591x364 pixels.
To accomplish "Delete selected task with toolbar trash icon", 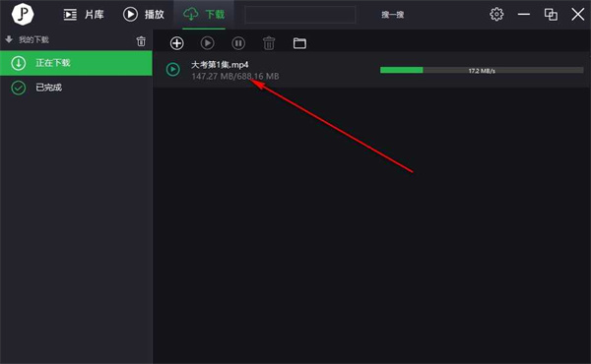I will click(x=269, y=43).
